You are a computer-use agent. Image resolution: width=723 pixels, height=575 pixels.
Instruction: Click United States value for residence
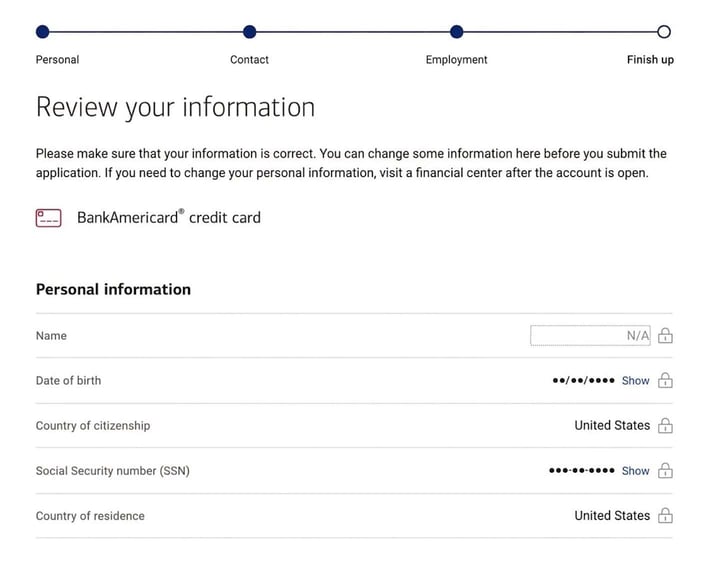[612, 516]
